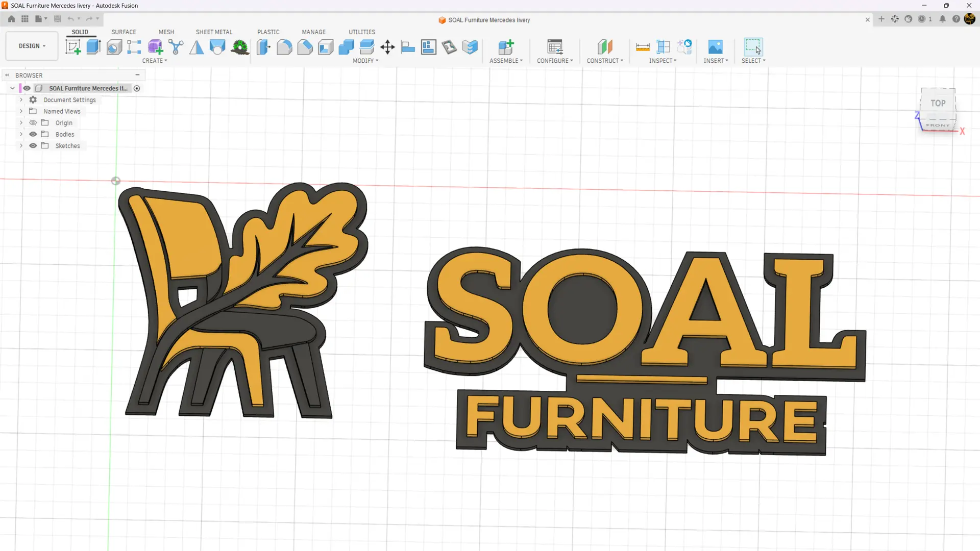This screenshot has width=980, height=551.
Task: Open the INSPECT menu label
Action: (x=663, y=61)
